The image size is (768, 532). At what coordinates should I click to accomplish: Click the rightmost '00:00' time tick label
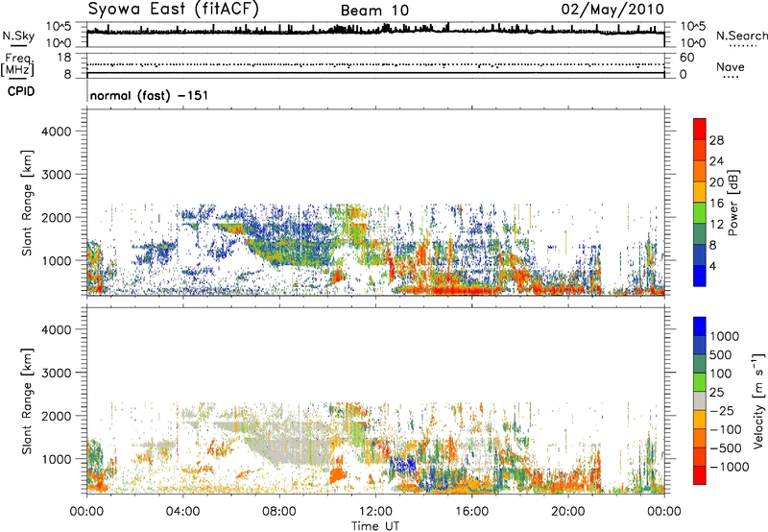point(664,512)
